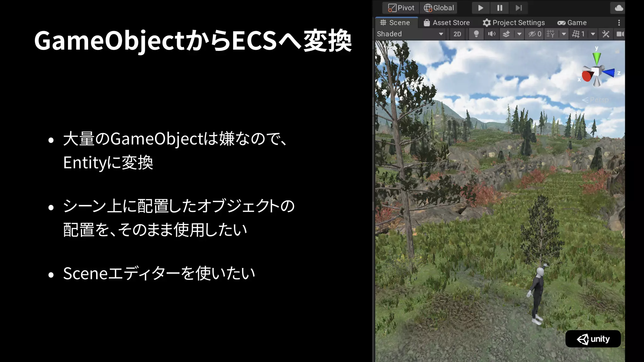
Task: Click the Pause button in Unity toolbar
Action: [x=500, y=8]
